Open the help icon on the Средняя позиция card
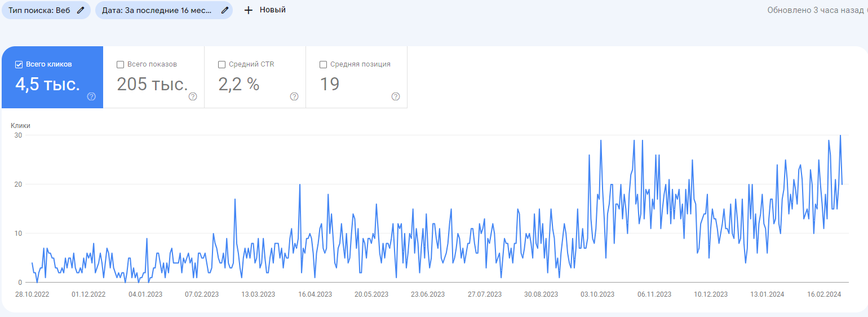The image size is (868, 317). point(396,96)
